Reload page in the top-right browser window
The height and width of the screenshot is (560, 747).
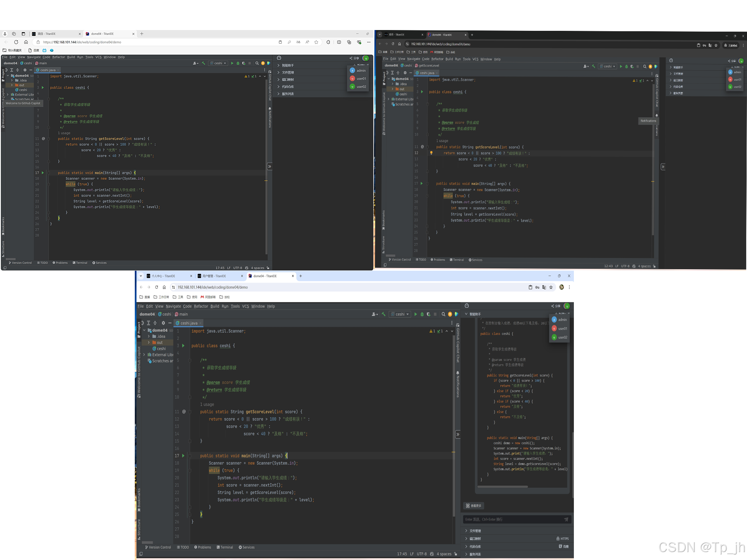(393, 44)
